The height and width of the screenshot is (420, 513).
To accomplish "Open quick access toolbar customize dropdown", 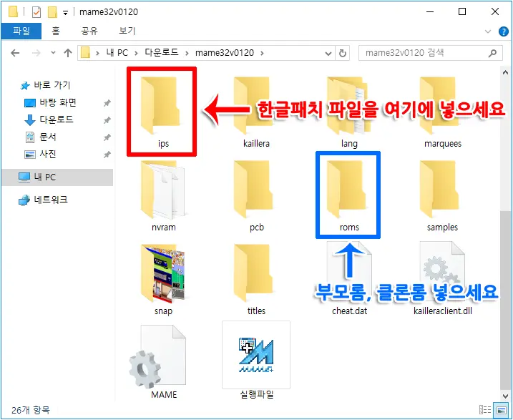I will [x=65, y=13].
